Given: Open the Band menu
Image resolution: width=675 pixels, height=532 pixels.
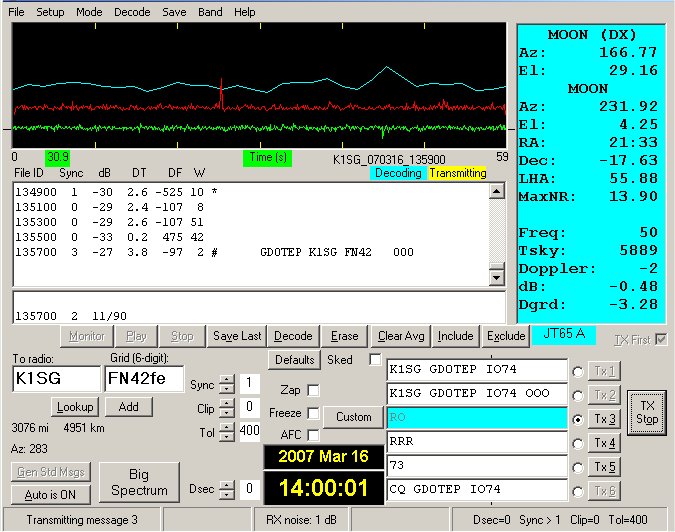Looking at the screenshot, I should (210, 12).
